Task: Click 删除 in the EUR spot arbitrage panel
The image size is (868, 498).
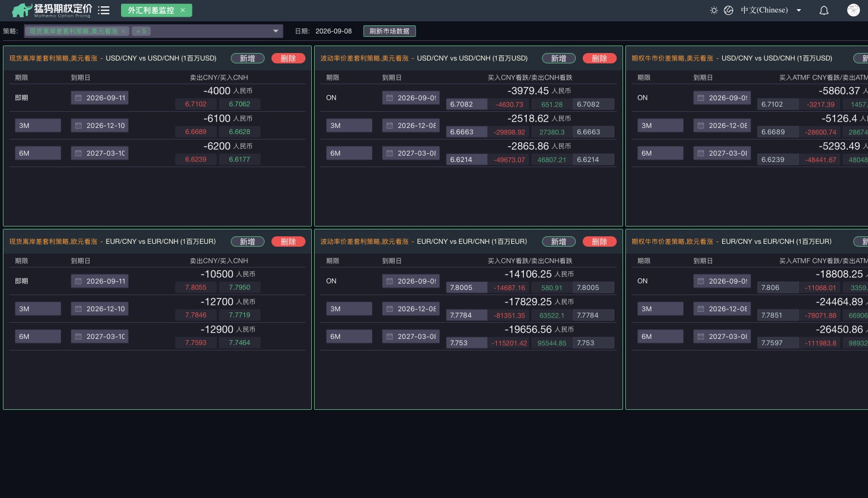Action: coord(288,242)
